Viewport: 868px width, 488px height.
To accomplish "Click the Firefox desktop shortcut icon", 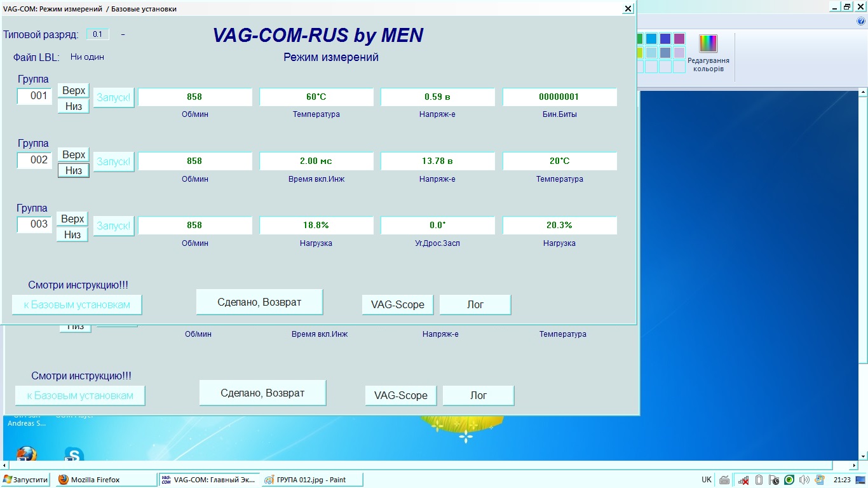I will [26, 454].
